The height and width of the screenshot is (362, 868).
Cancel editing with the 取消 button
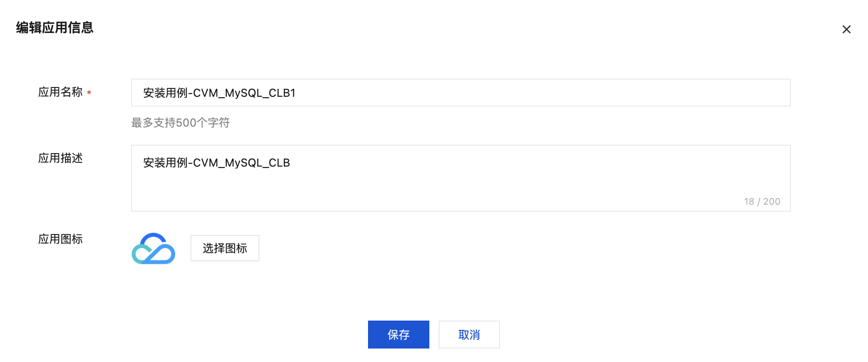469,335
